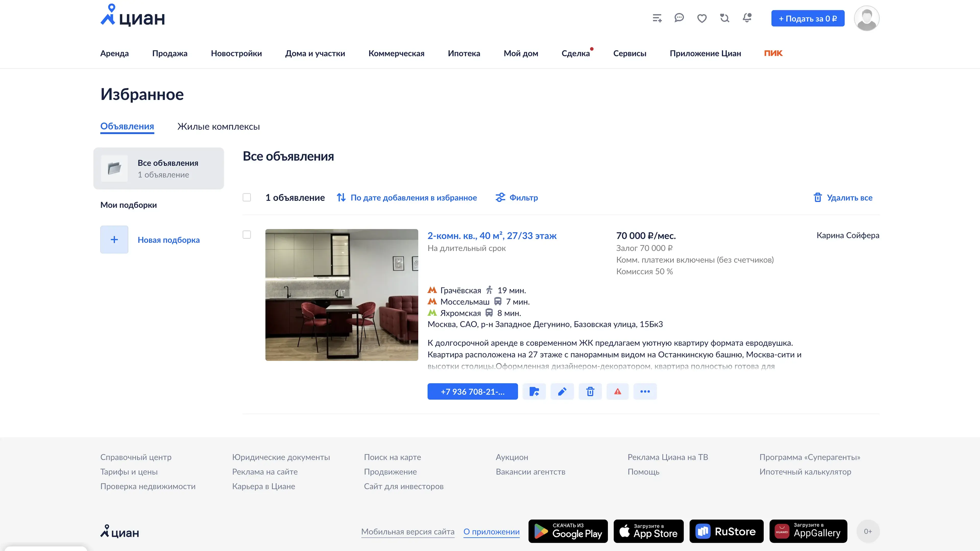Viewport: 980px width, 551px height.
Task: Delete listing with the trash icon button
Action: point(590,391)
